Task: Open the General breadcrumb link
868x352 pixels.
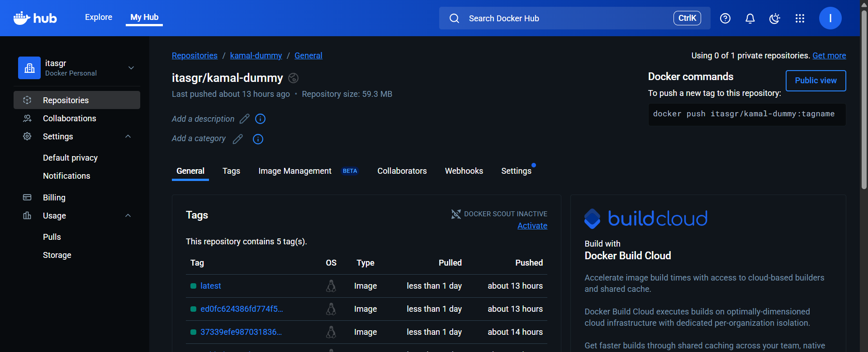Action: [308, 56]
